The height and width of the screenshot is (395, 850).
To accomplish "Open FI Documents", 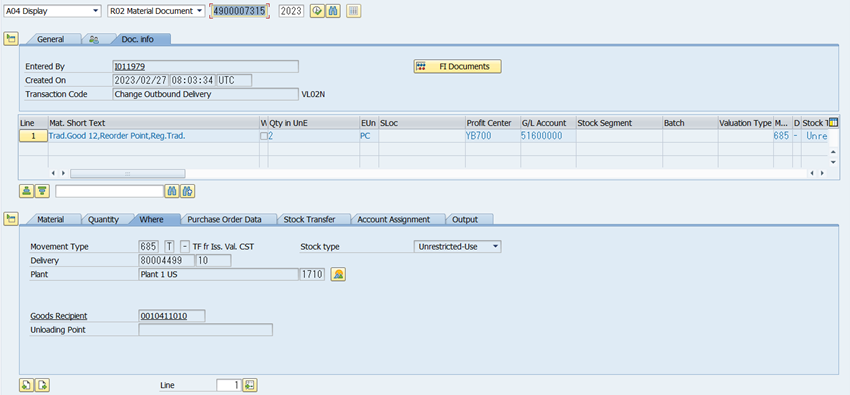I will point(458,67).
